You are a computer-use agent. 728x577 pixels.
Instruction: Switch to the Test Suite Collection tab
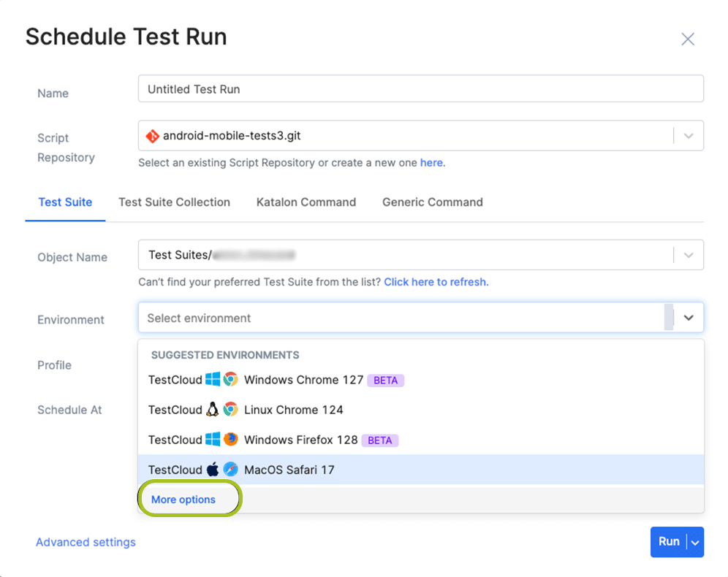(174, 202)
